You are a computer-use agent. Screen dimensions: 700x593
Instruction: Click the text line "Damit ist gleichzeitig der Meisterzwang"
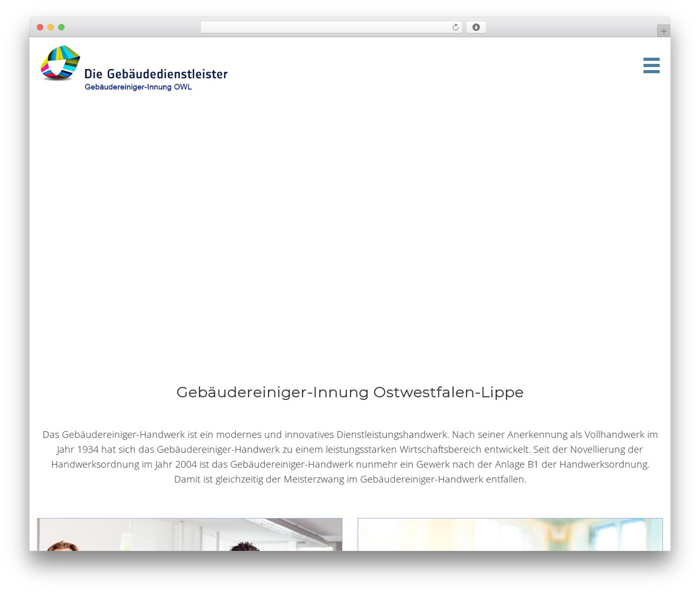[350, 479]
